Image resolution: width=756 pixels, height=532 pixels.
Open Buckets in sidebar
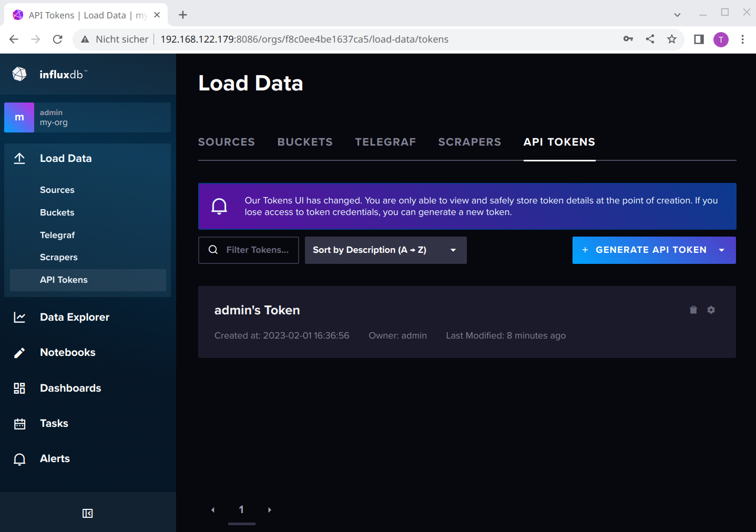[x=57, y=212]
